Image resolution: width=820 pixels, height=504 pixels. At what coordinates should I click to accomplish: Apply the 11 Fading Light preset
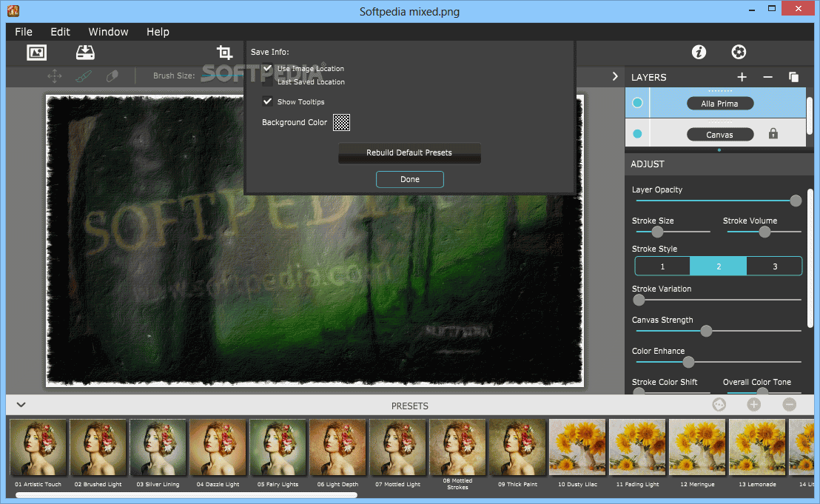637,448
